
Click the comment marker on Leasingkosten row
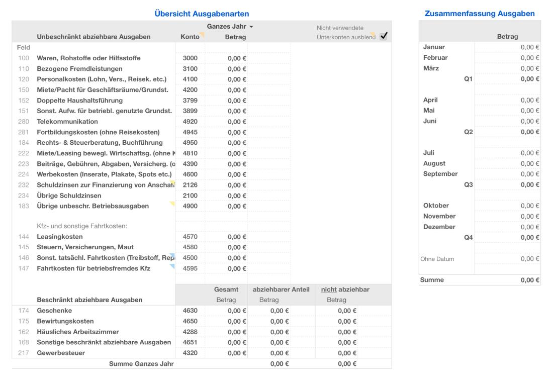[173, 235]
